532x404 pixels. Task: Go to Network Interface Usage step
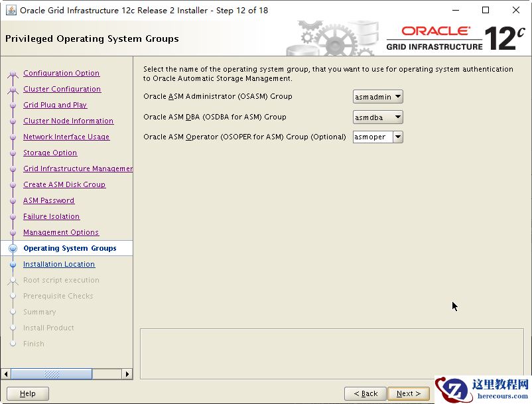(66, 137)
